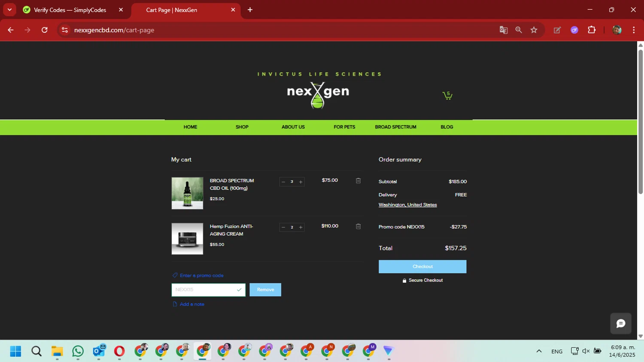Show hidden system tray icons
The image size is (644, 362).
(539, 351)
